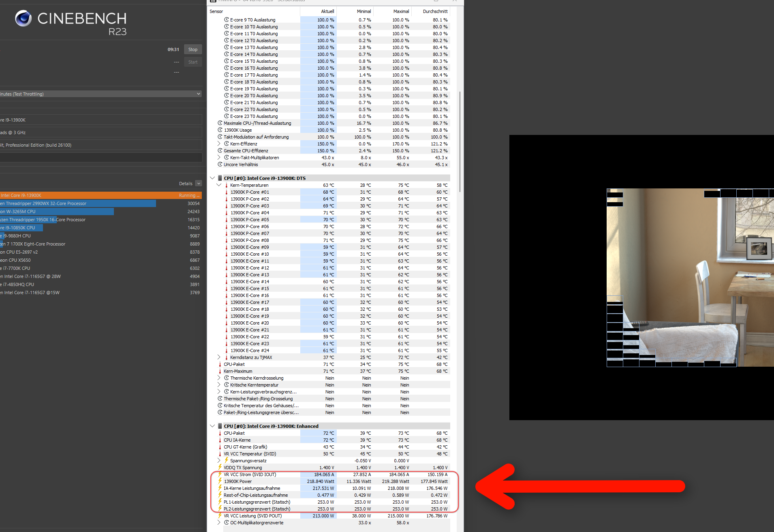Click the clock icon for Uncore Verhältnis
The image size is (774, 532).
(x=220, y=164)
